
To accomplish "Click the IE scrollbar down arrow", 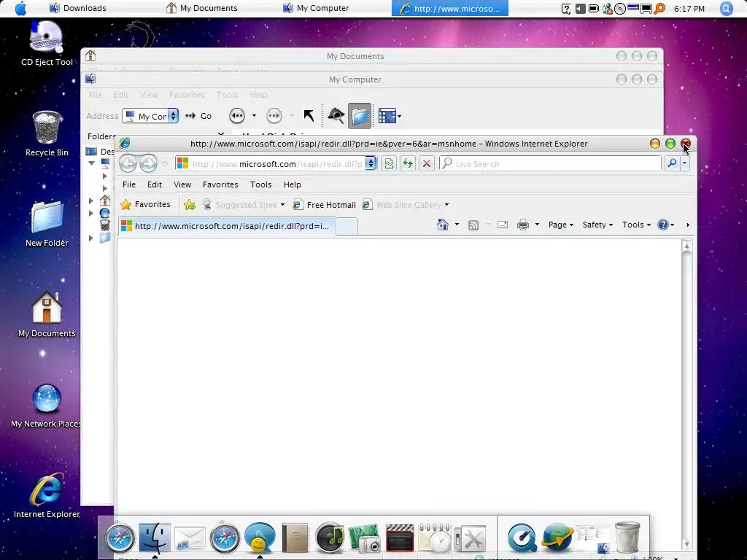I will 686,543.
